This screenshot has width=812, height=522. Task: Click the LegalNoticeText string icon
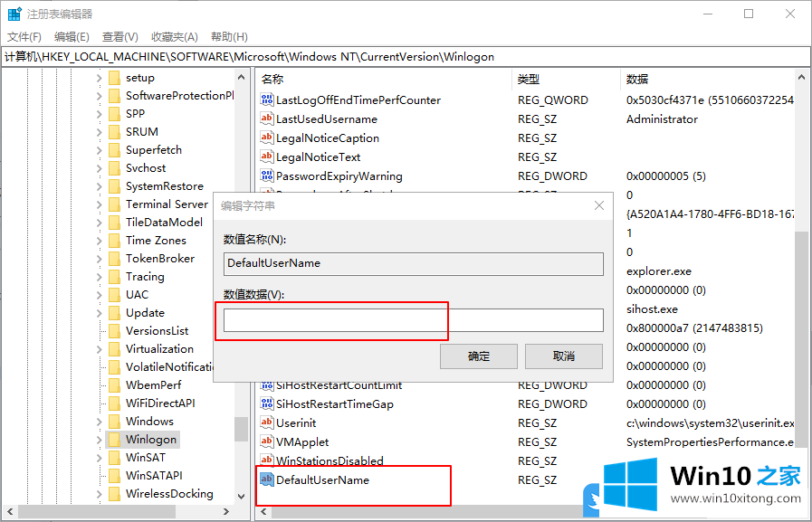[267, 157]
